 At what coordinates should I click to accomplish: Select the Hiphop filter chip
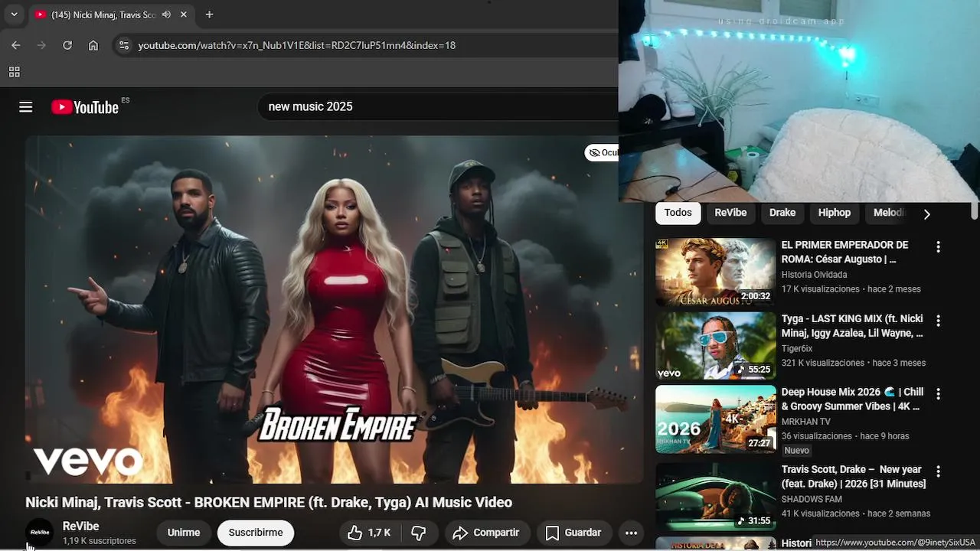pyautogui.click(x=835, y=213)
